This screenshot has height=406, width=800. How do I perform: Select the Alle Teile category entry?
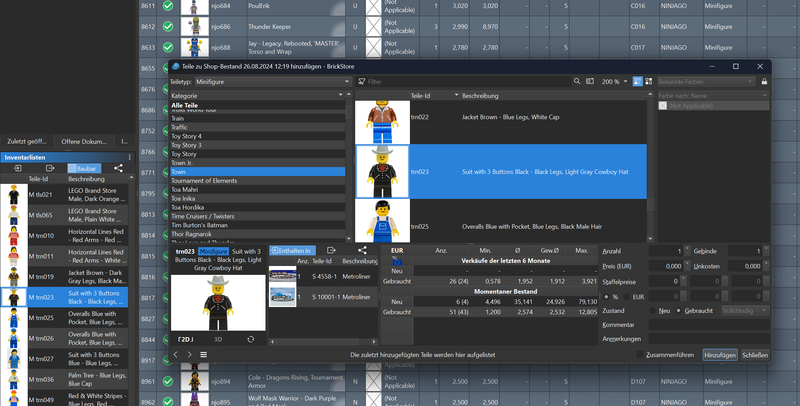coord(258,105)
